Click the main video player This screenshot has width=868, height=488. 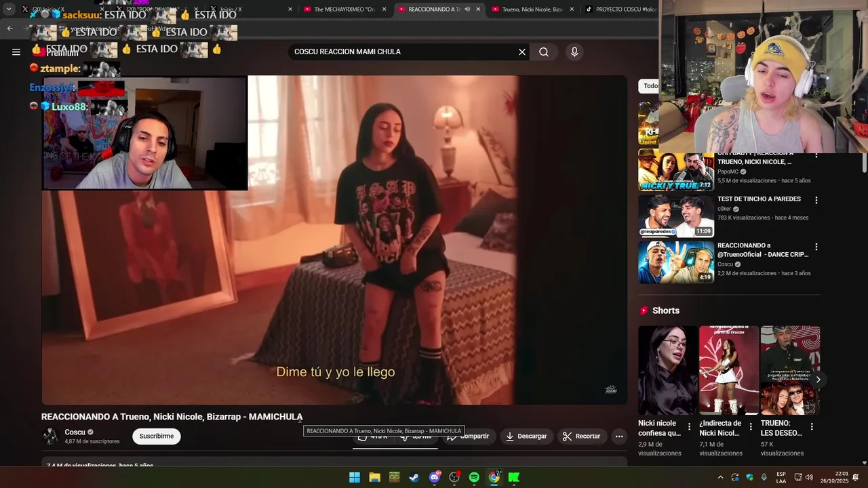[334, 240]
